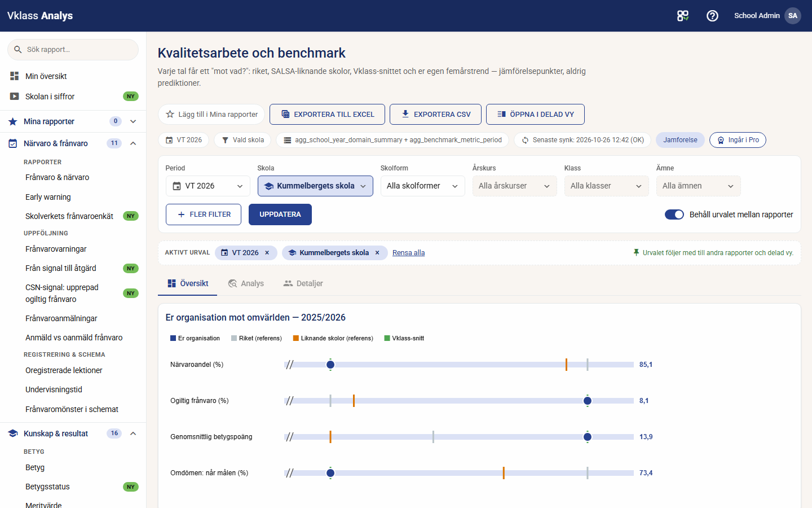The width and height of the screenshot is (812, 508).
Task: Click Ogiltig frånvaro blue marker dot on bar
Action: point(588,401)
